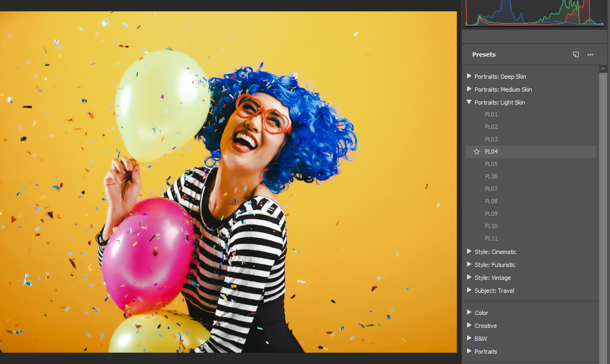The height and width of the screenshot is (364, 610).
Task: Click the photo preview of woman with balloons
Action: click(x=228, y=182)
